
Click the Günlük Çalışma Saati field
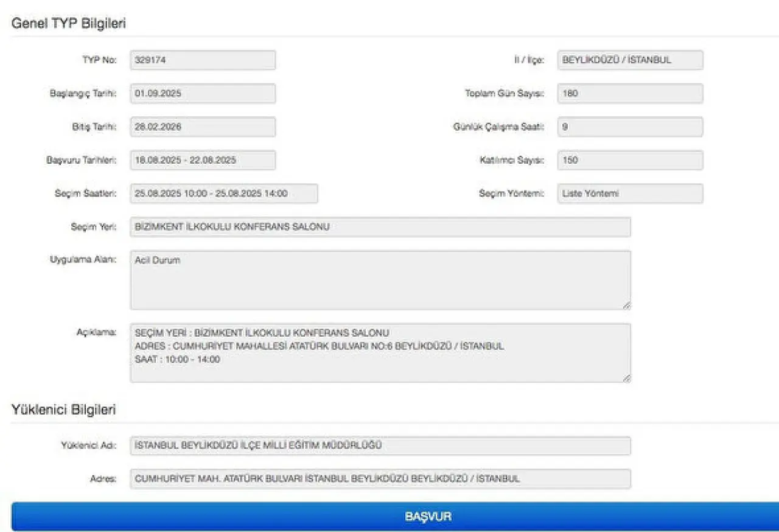point(630,127)
